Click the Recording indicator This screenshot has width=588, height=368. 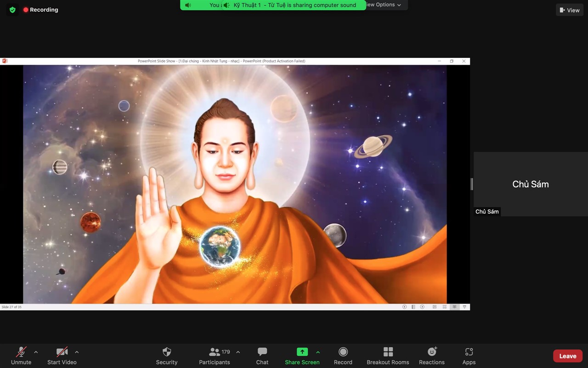[40, 10]
